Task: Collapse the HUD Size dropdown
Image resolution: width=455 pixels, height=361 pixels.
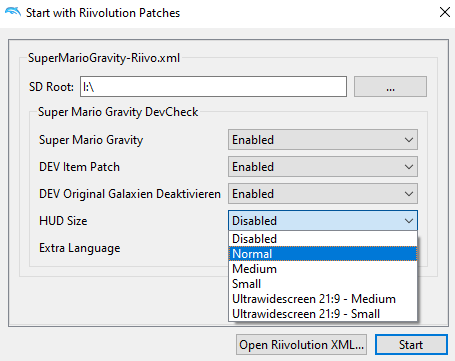Action: point(323,220)
